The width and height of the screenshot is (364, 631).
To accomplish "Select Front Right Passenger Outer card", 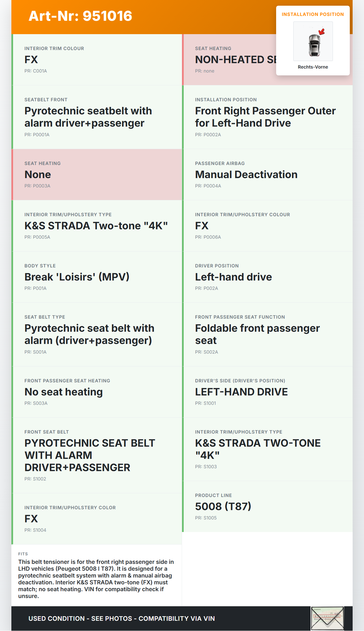I will [267, 117].
